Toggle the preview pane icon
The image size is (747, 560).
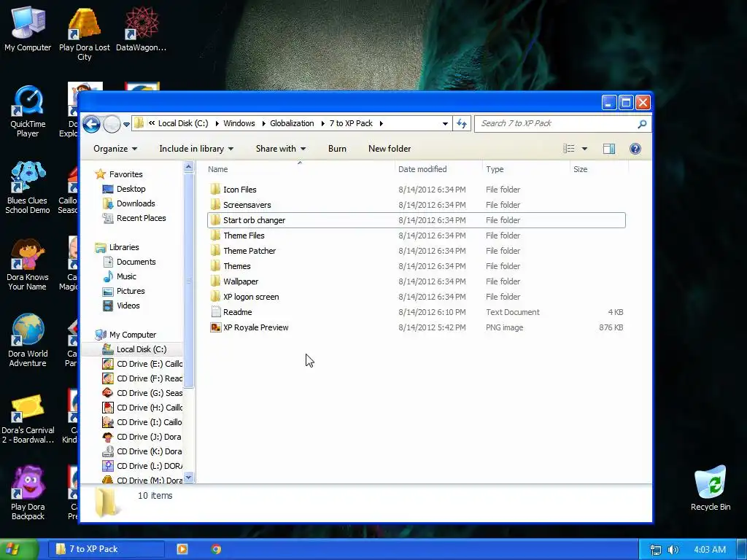click(609, 149)
